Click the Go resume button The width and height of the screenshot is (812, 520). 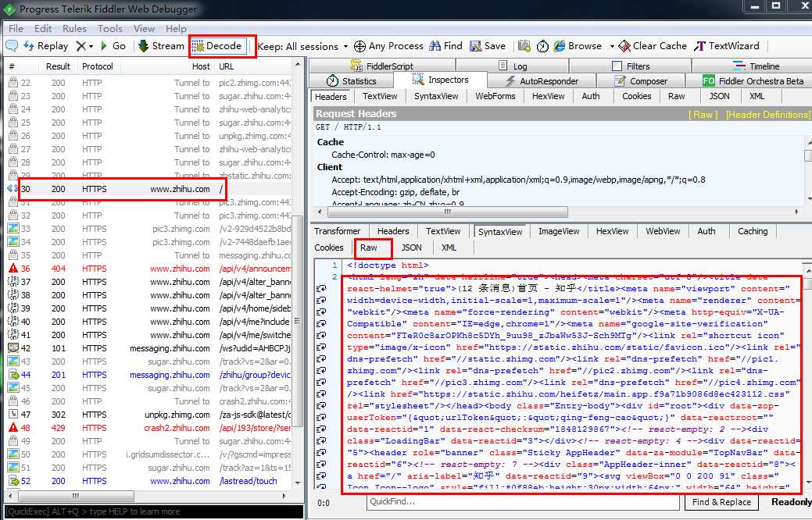coord(113,46)
